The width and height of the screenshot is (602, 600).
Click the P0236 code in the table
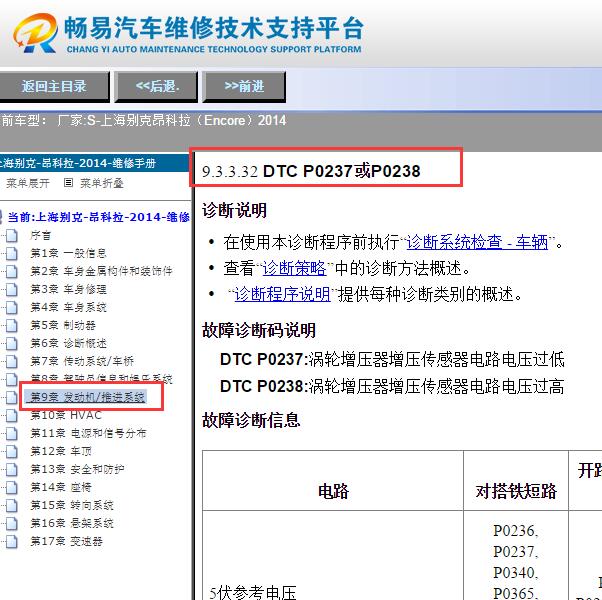pos(516,531)
